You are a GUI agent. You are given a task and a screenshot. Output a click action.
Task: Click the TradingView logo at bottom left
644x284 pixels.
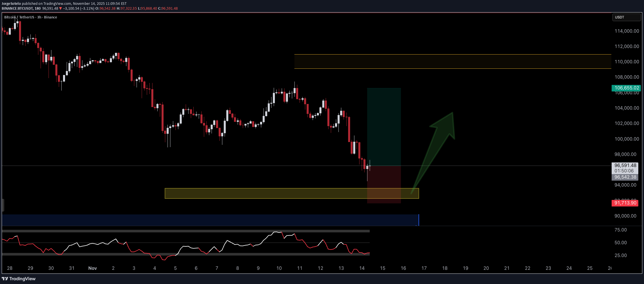[x=18, y=279]
